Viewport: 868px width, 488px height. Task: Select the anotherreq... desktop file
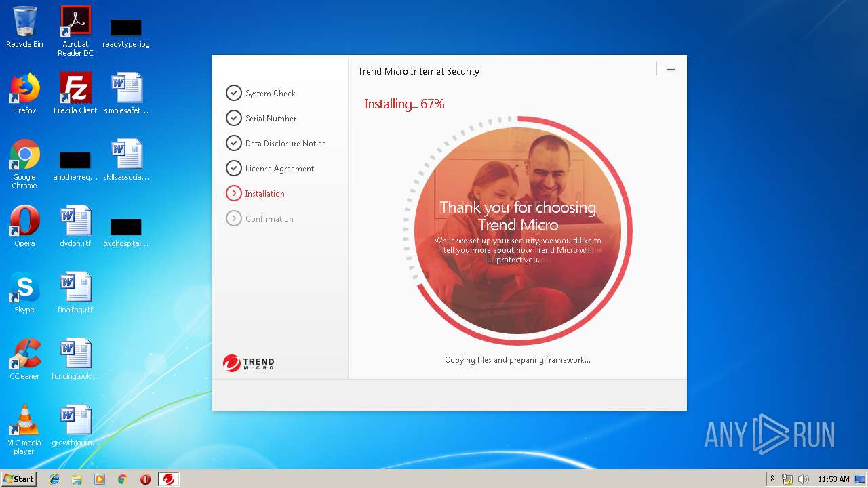(x=75, y=167)
